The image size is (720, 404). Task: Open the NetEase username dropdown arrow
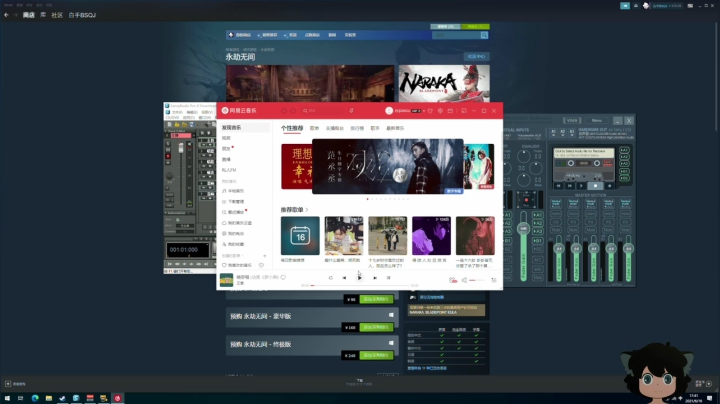424,111
